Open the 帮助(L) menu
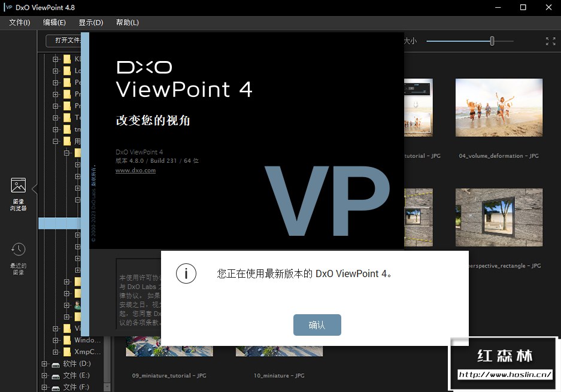 click(128, 23)
